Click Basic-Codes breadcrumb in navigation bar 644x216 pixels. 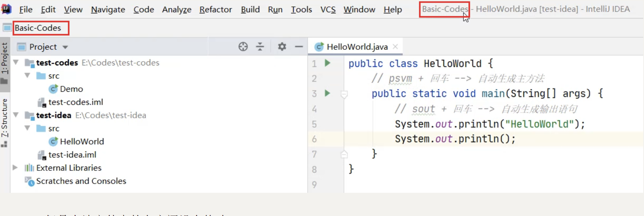tap(38, 28)
